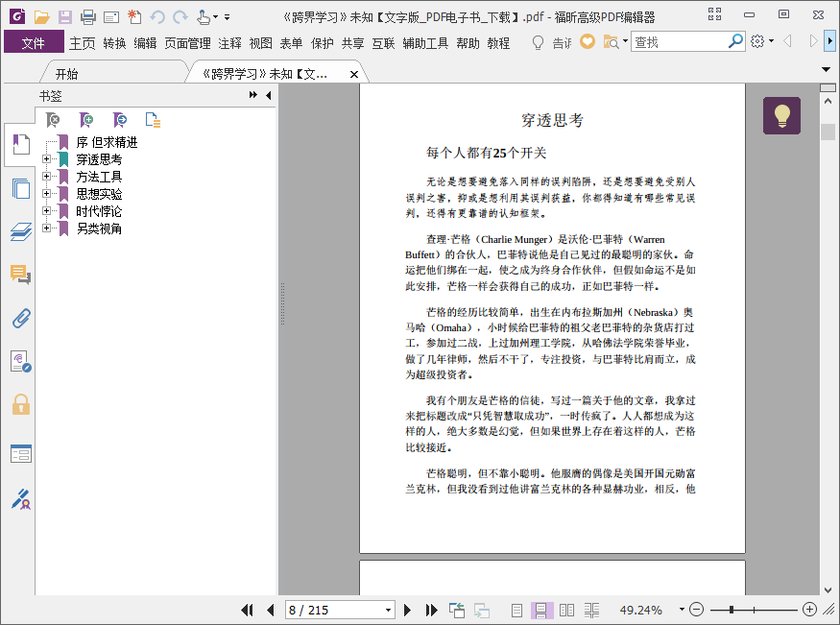
Task: Open the page number dropdown
Action: [388, 610]
